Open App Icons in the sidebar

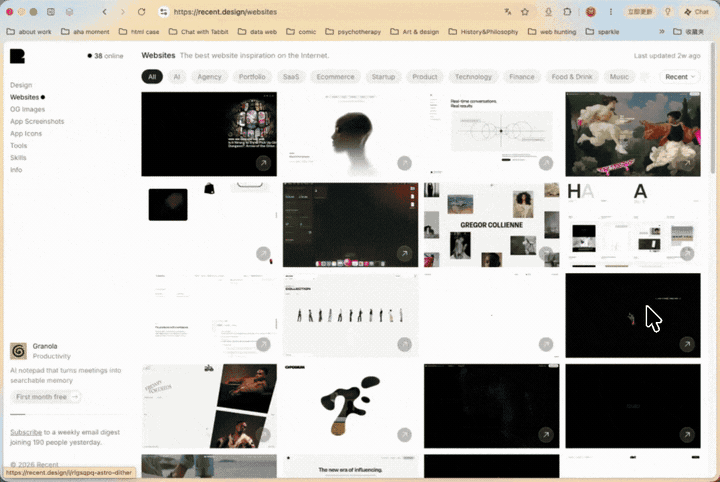(x=26, y=134)
